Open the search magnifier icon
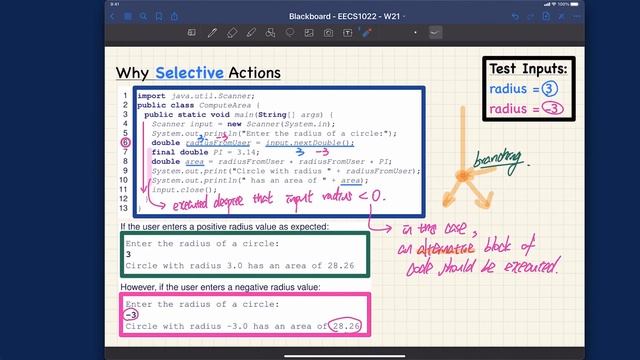The image size is (640, 360). pos(143,16)
